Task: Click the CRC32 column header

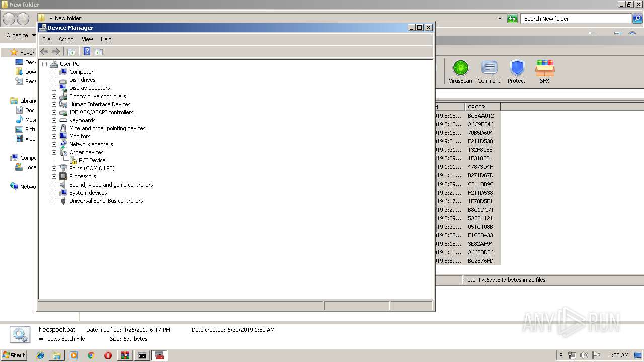Action: [x=482, y=107]
